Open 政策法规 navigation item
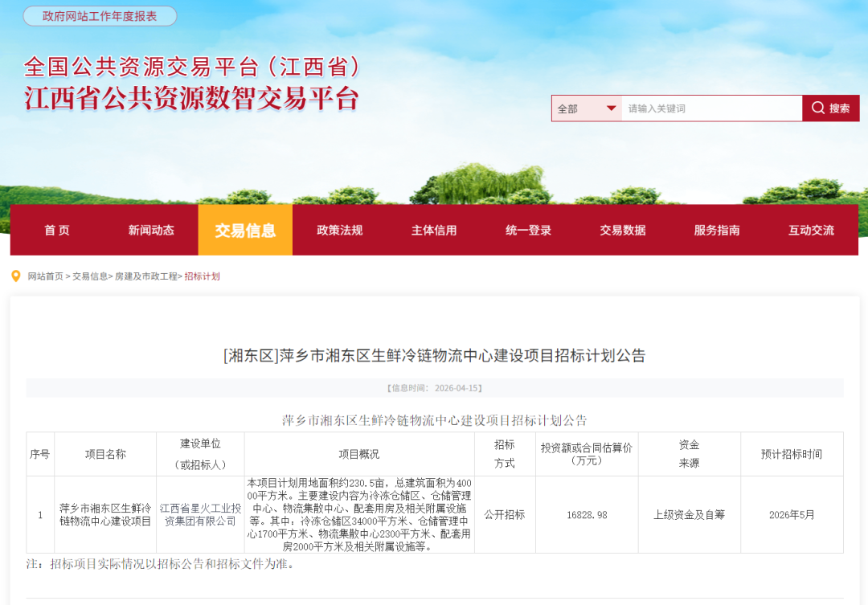 339,231
